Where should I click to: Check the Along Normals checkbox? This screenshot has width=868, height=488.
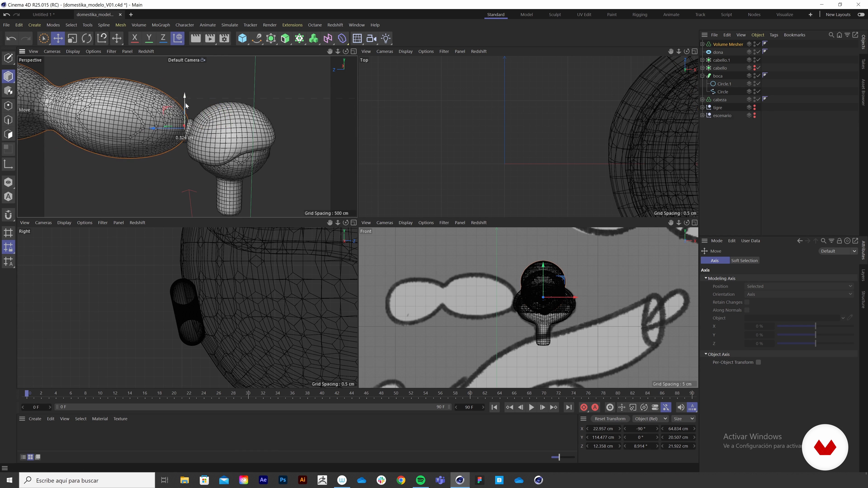pos(747,310)
